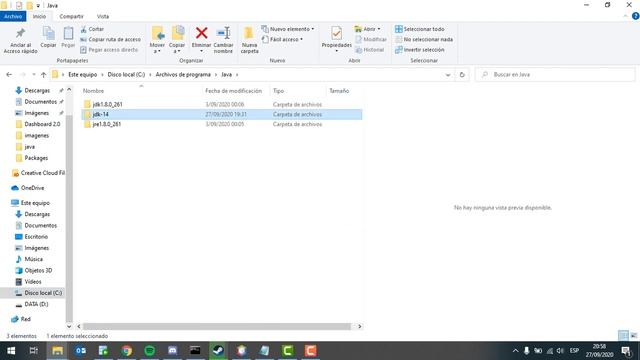Open Propiedades of the selected folder

pyautogui.click(x=336, y=39)
